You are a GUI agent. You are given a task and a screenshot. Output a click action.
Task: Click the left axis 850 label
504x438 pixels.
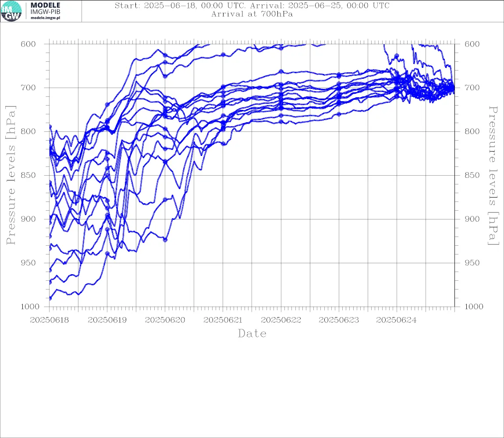click(28, 175)
